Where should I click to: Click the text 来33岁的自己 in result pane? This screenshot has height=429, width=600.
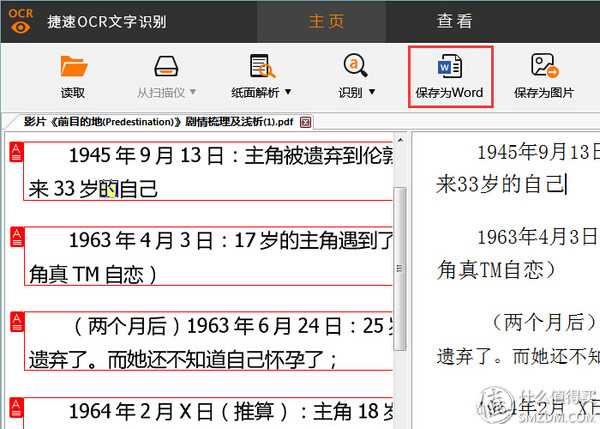click(501, 184)
